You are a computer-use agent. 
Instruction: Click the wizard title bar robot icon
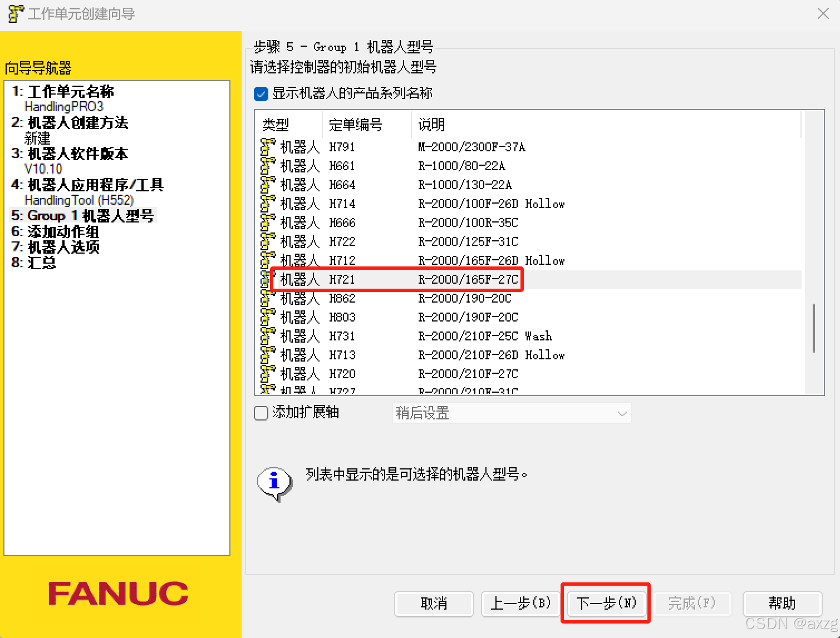[16, 14]
